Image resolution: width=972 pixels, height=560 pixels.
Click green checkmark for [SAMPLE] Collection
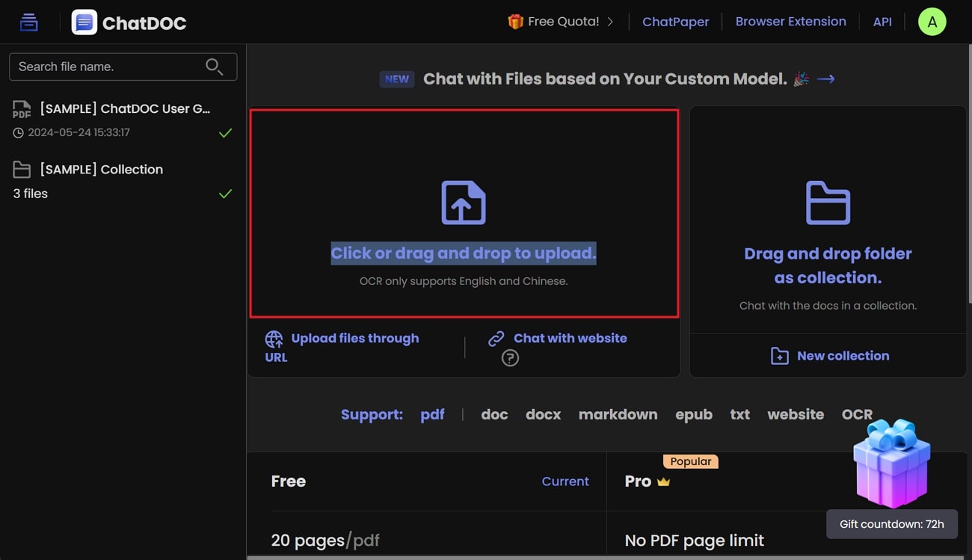(x=225, y=194)
